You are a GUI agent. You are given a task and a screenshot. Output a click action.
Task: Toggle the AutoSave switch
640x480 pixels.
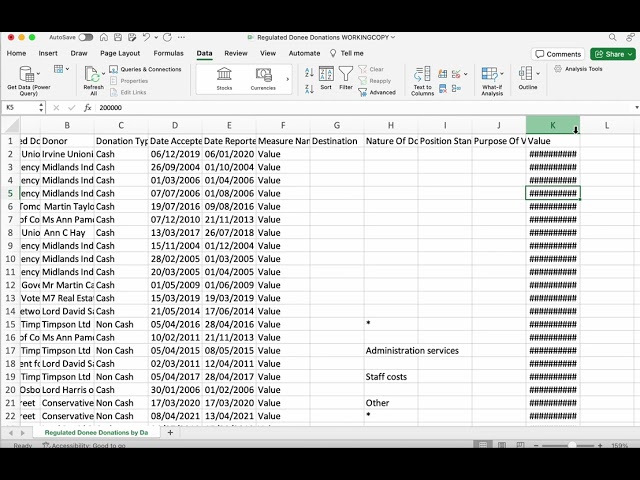click(86, 37)
